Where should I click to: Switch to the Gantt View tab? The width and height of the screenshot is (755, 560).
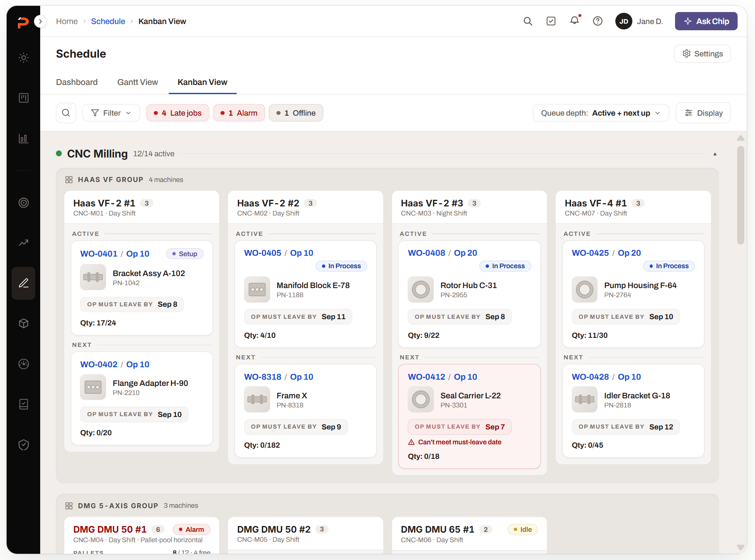click(138, 82)
